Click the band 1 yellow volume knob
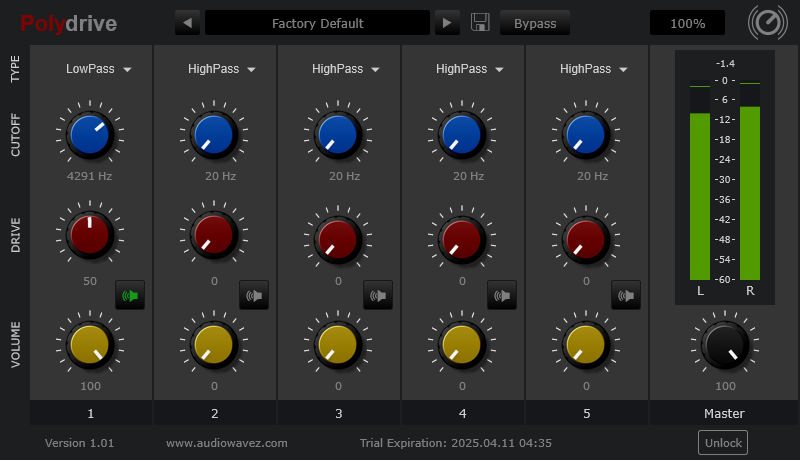 [90, 345]
